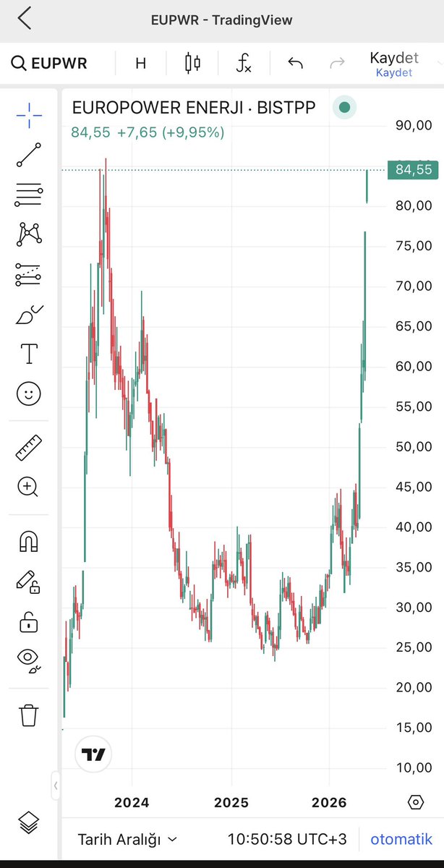Select the text annotation tool
Screen dimensions: 444x868
29,354
